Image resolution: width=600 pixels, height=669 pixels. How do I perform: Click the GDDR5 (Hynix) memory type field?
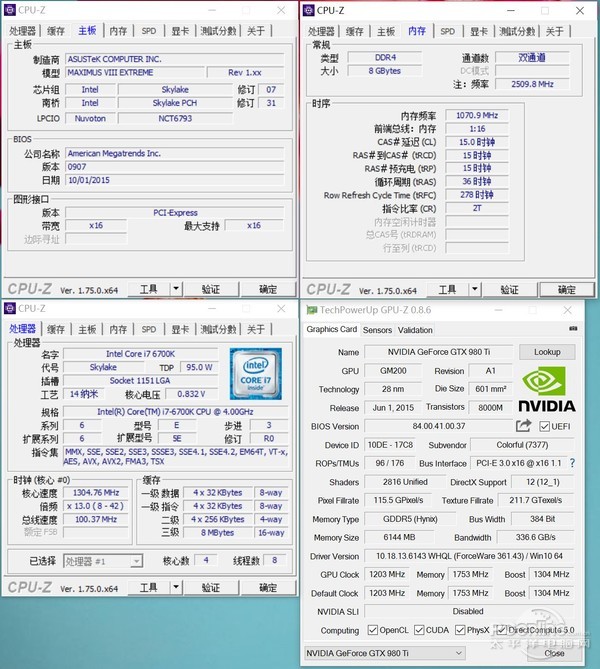click(410, 519)
